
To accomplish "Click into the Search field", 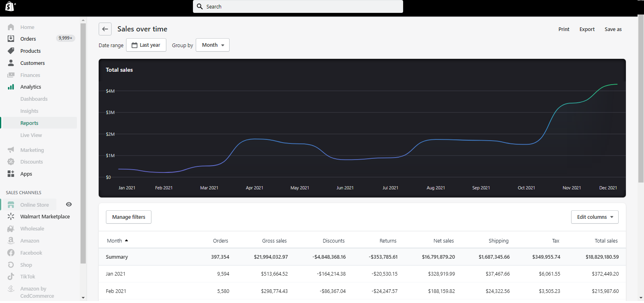I will tap(298, 6).
